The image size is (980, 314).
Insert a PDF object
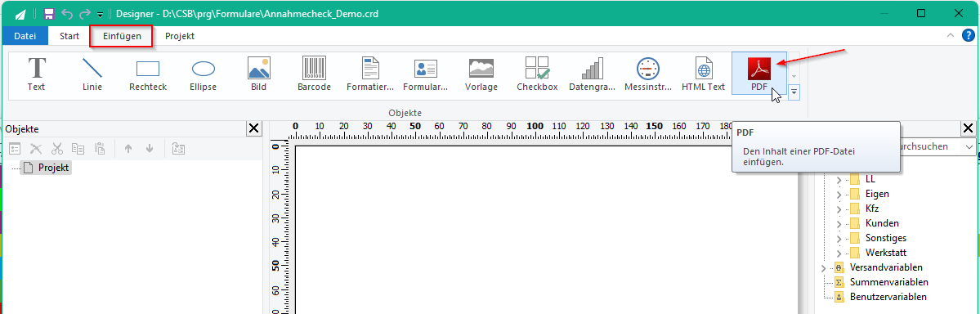[x=759, y=74]
